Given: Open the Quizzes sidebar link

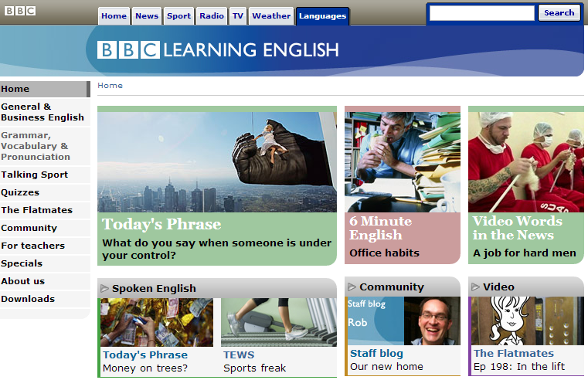Looking at the screenshot, I should click(x=20, y=192).
